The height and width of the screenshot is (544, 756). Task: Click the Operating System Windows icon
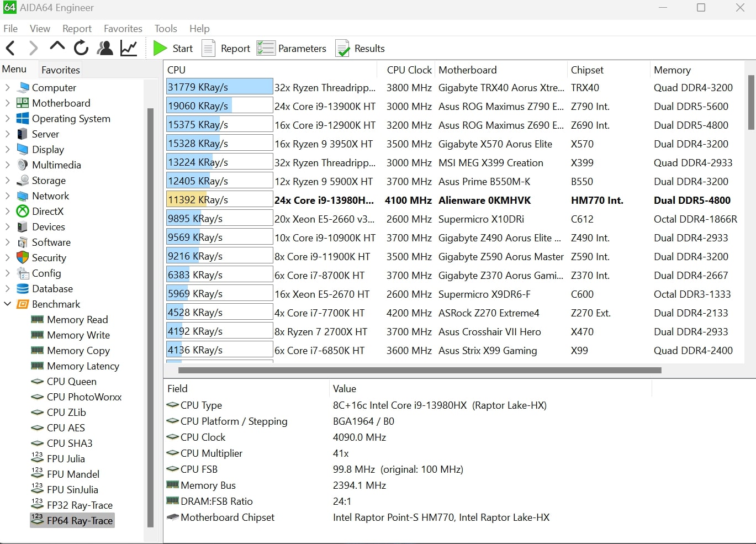[x=23, y=118]
